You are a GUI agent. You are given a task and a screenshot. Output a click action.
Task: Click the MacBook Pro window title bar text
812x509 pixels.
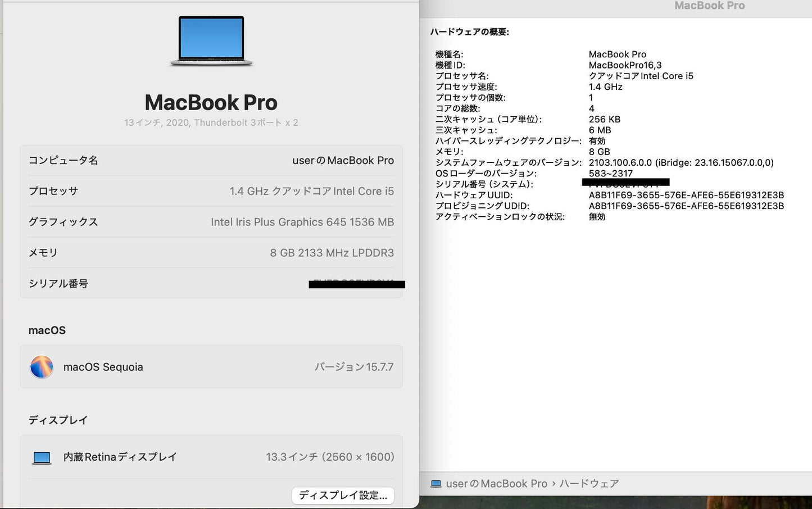point(710,6)
